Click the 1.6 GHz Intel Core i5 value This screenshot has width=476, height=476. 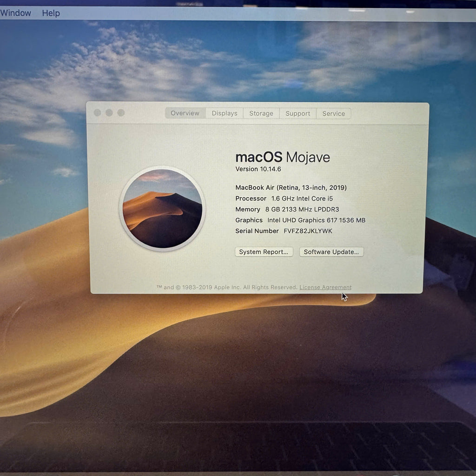click(x=302, y=198)
